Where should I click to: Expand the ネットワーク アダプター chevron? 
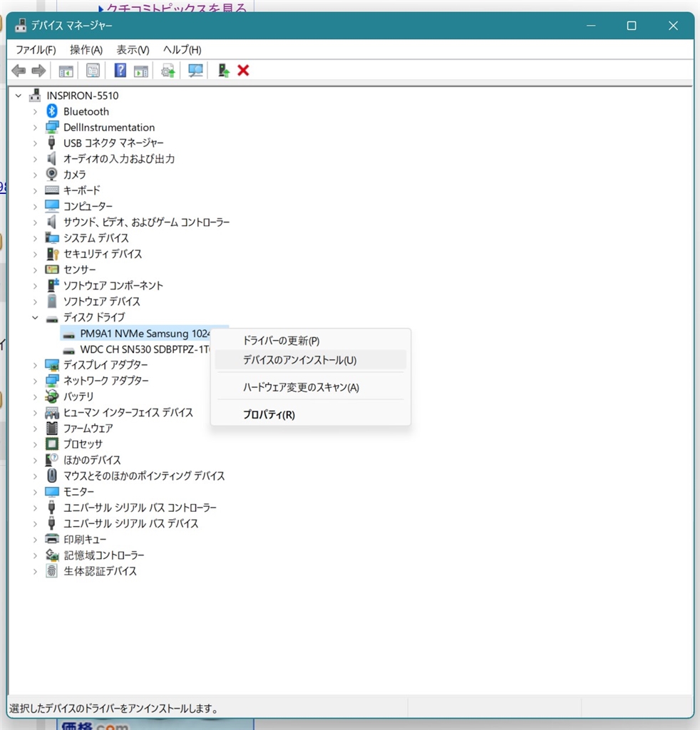pyautogui.click(x=35, y=381)
